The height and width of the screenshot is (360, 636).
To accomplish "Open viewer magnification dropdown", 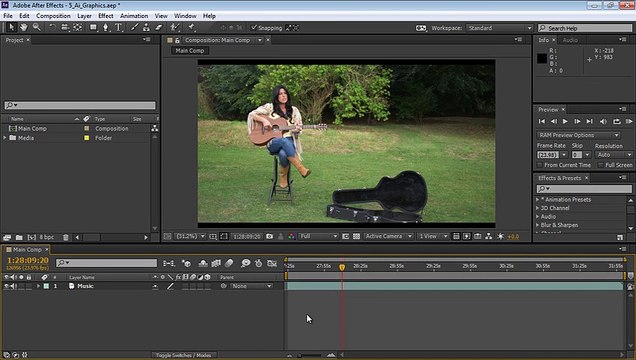I will point(190,236).
